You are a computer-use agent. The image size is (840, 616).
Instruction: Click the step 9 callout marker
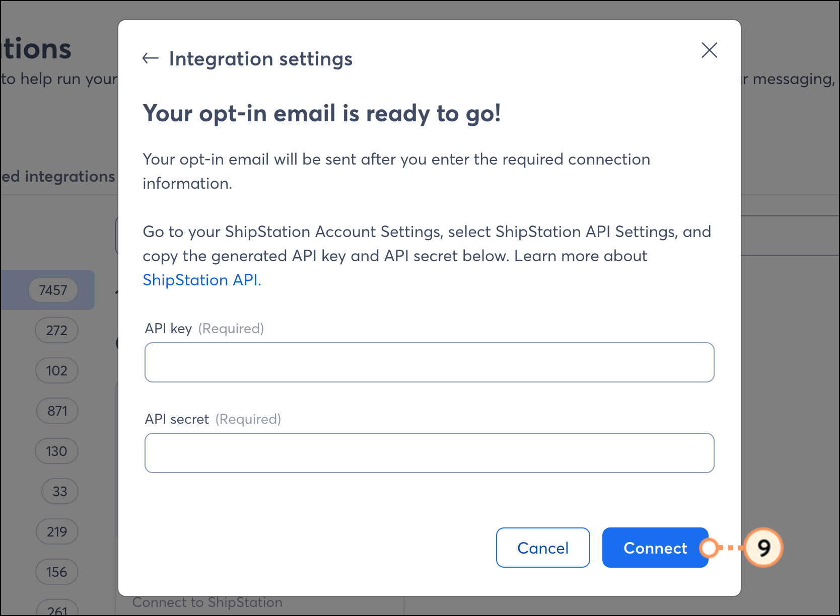[x=763, y=548]
